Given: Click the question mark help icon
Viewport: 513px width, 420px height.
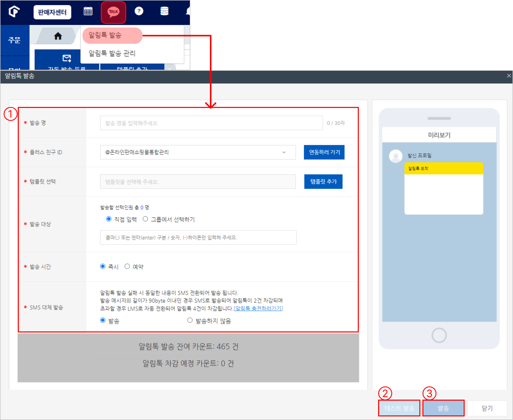Looking at the screenshot, I should 139,11.
